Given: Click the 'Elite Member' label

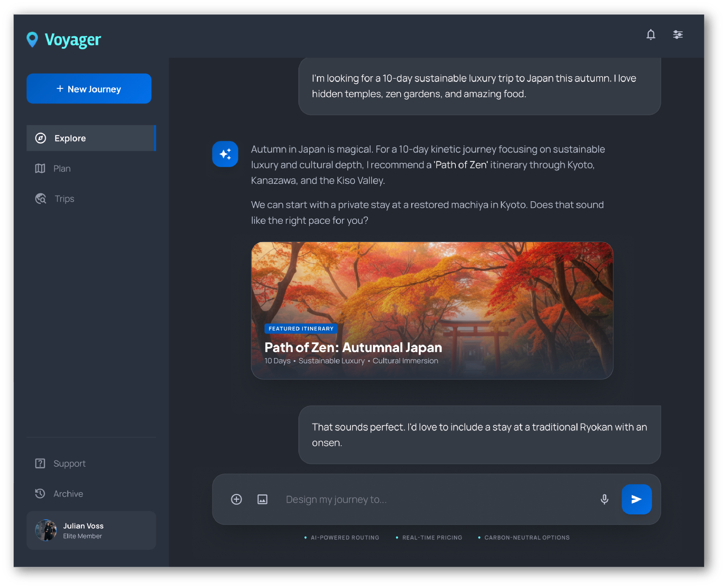Looking at the screenshot, I should tap(82, 536).
